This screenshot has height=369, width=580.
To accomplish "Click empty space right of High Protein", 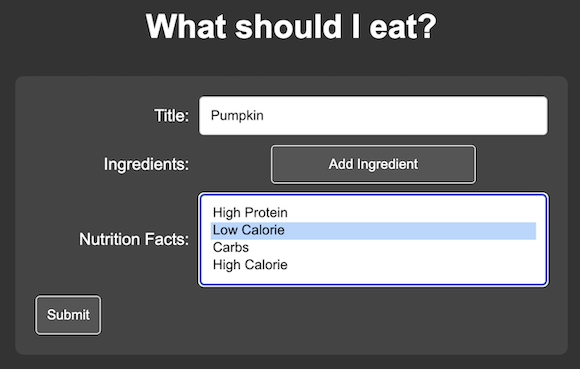I will pos(411,213).
